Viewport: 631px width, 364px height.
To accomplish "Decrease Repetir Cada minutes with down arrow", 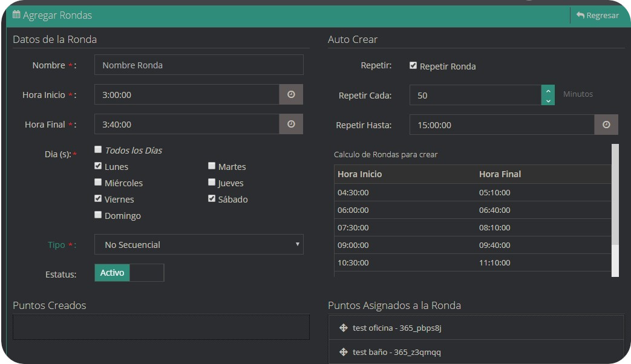I will [548, 100].
